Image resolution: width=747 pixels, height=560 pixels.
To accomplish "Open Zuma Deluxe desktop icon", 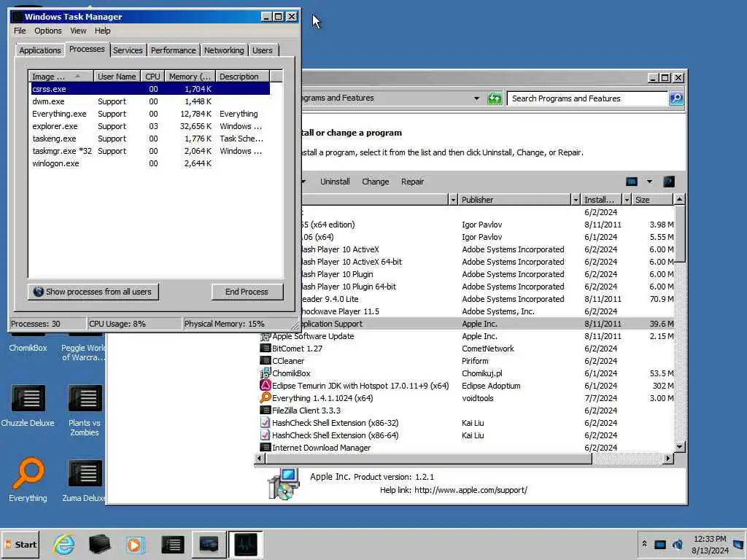I will [85, 480].
